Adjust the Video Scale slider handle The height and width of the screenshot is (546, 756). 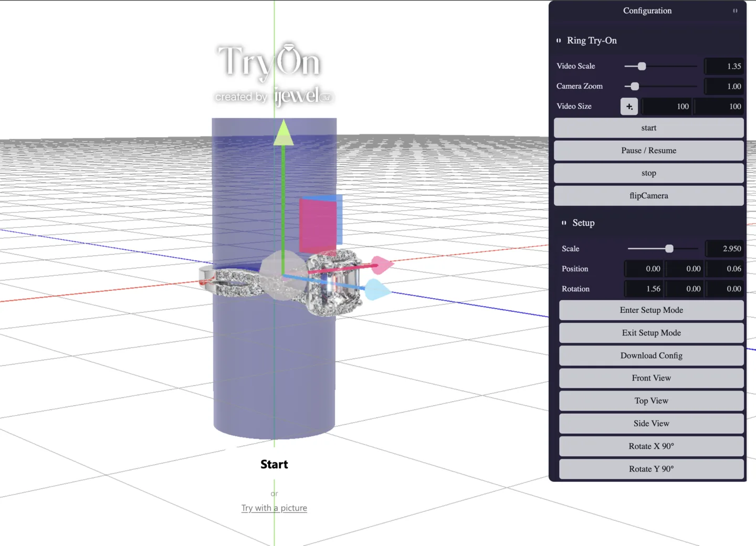click(642, 66)
